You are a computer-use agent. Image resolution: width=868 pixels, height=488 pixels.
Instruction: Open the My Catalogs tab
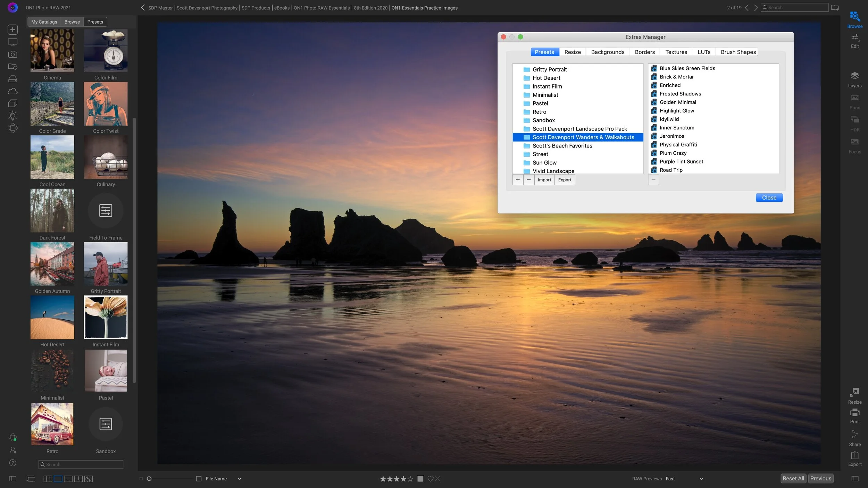(44, 22)
